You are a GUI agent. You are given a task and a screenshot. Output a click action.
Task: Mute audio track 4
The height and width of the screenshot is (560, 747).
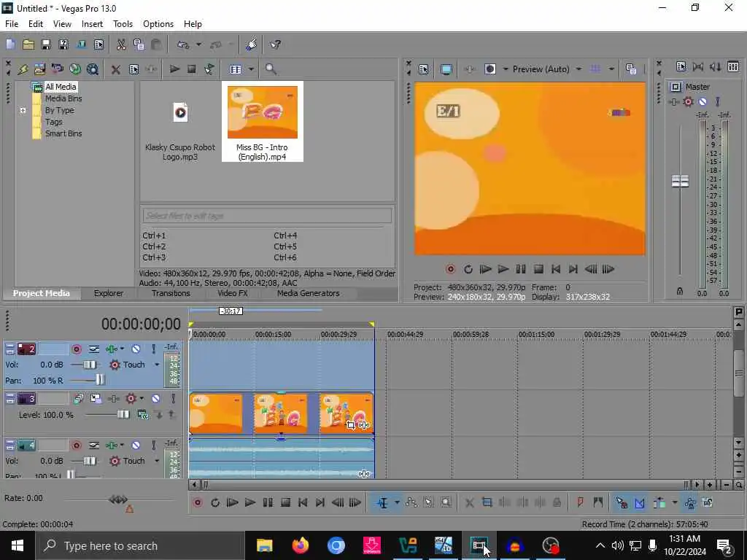[136, 446]
